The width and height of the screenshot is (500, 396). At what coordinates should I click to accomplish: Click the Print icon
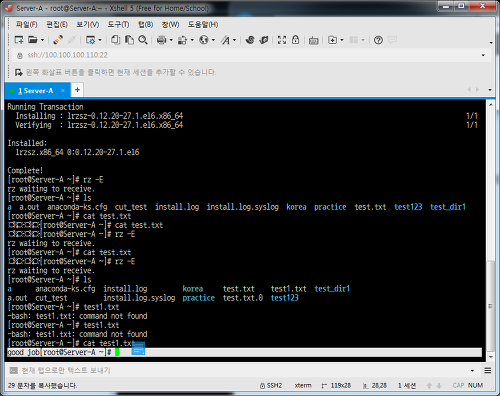[x=161, y=40]
